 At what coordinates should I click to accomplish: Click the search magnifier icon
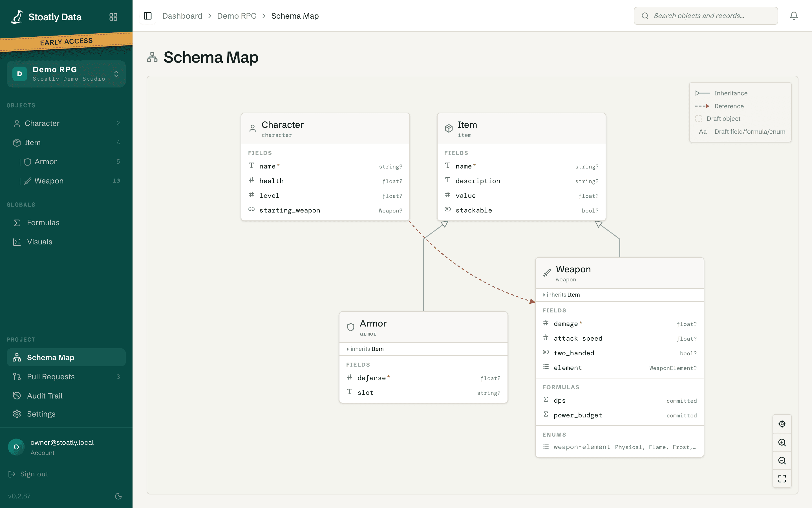tap(645, 16)
